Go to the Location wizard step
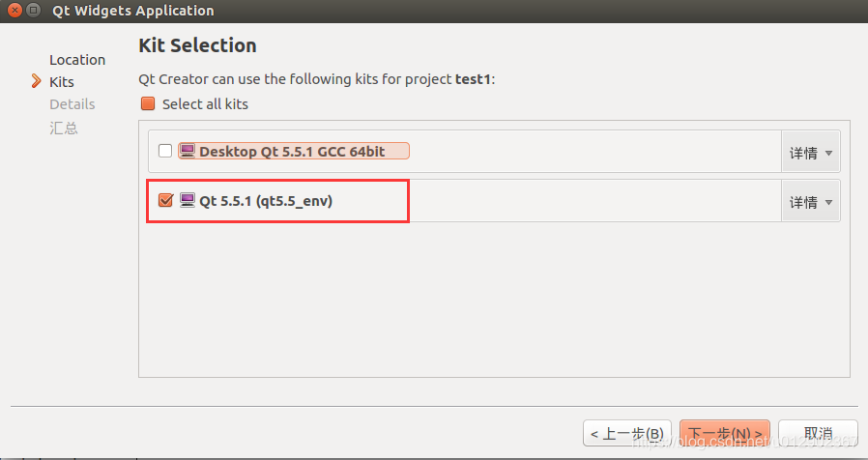Image resolution: width=868 pixels, height=460 pixels. pos(77,60)
